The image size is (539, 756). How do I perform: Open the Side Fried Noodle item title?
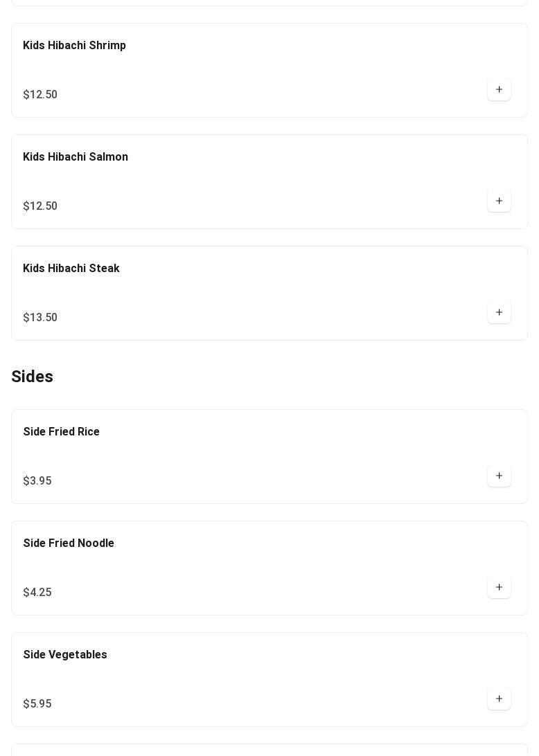click(69, 543)
